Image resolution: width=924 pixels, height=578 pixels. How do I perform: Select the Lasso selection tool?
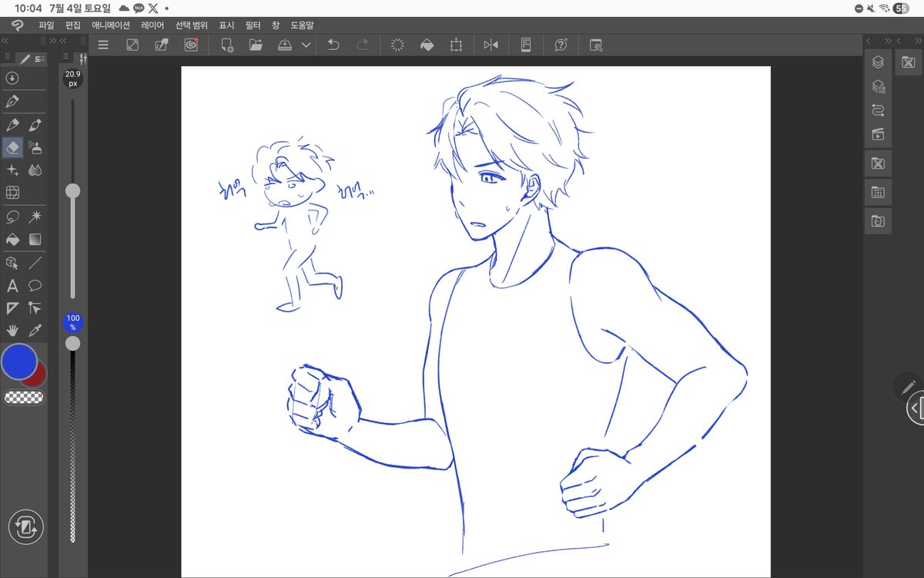tap(12, 217)
